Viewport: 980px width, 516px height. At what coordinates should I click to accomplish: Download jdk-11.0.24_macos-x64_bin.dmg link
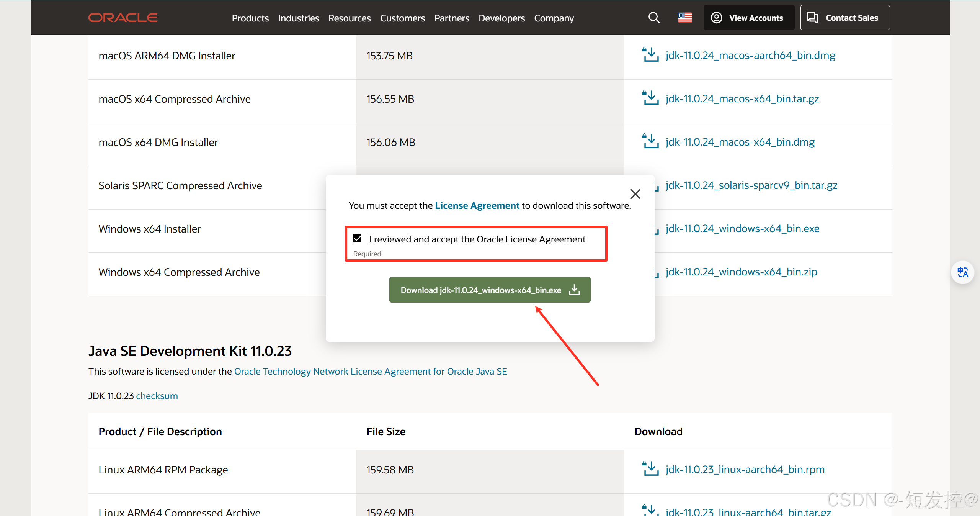[740, 142]
